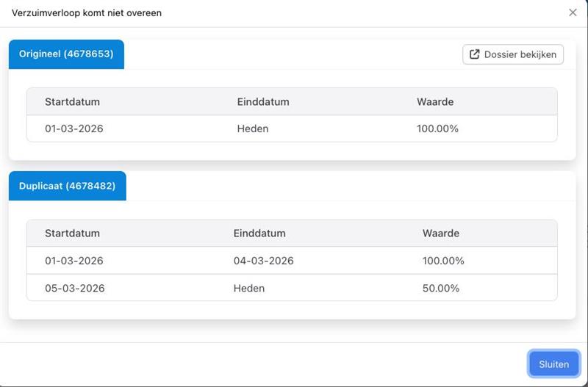Select the Origineel (4678653) tab
588x387 pixels.
coord(66,54)
